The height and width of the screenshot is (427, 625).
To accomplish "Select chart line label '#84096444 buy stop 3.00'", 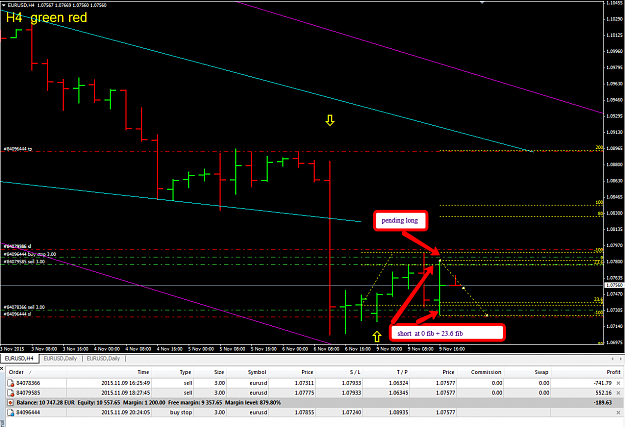I will (x=30, y=254).
